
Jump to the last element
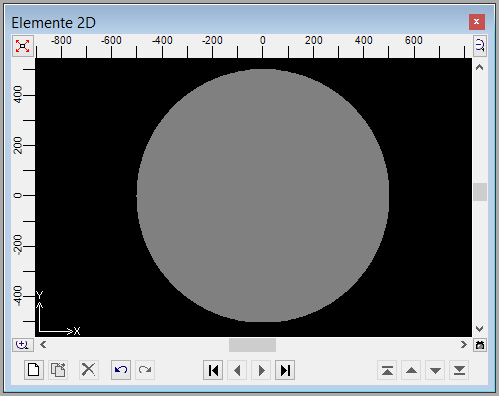coord(285,370)
